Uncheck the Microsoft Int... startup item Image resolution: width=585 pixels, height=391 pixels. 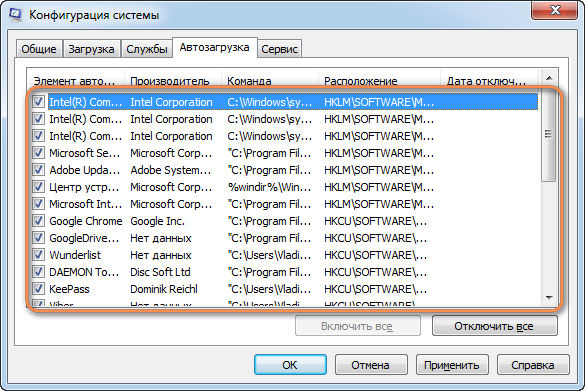38,204
